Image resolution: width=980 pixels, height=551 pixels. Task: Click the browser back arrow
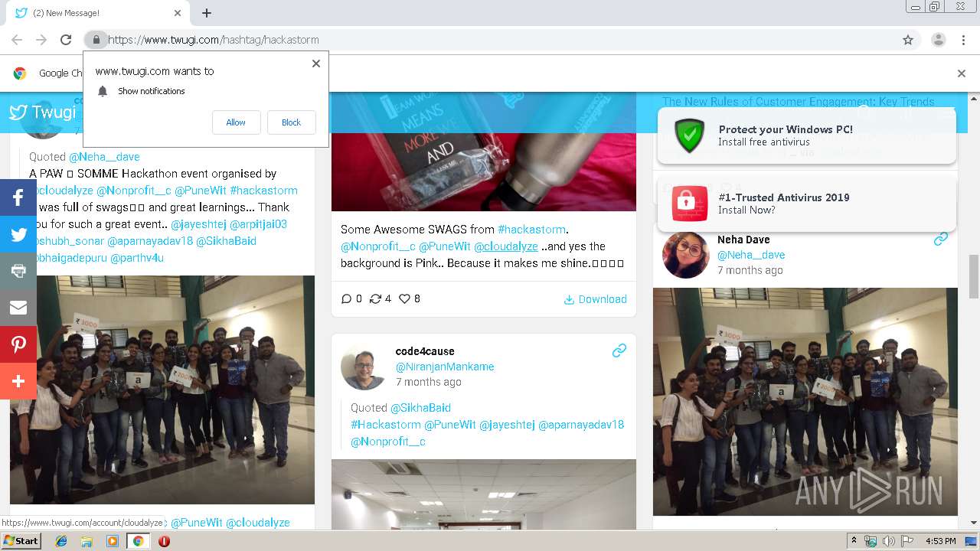click(17, 40)
